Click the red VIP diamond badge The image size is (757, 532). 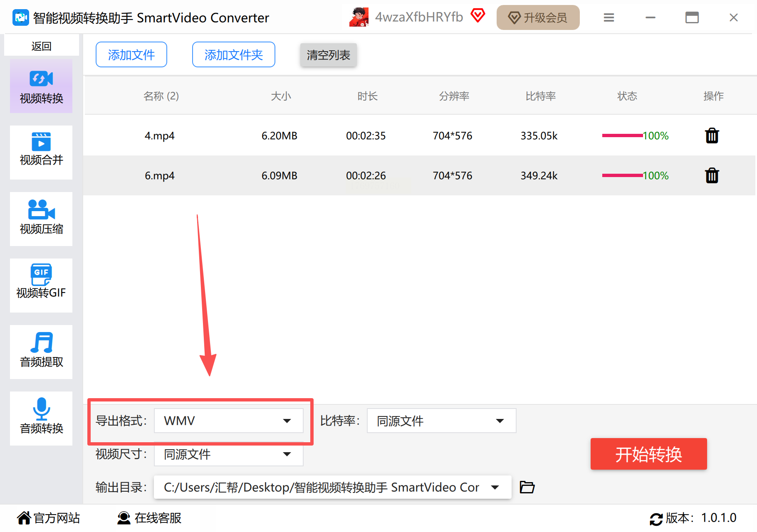478,16
